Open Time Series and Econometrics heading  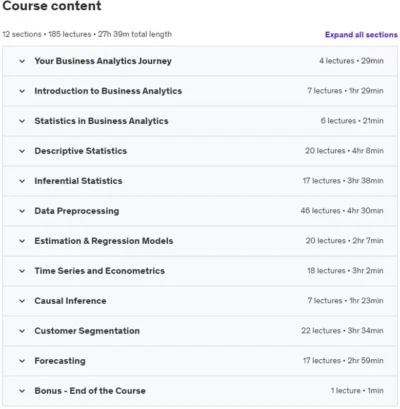(x=100, y=271)
